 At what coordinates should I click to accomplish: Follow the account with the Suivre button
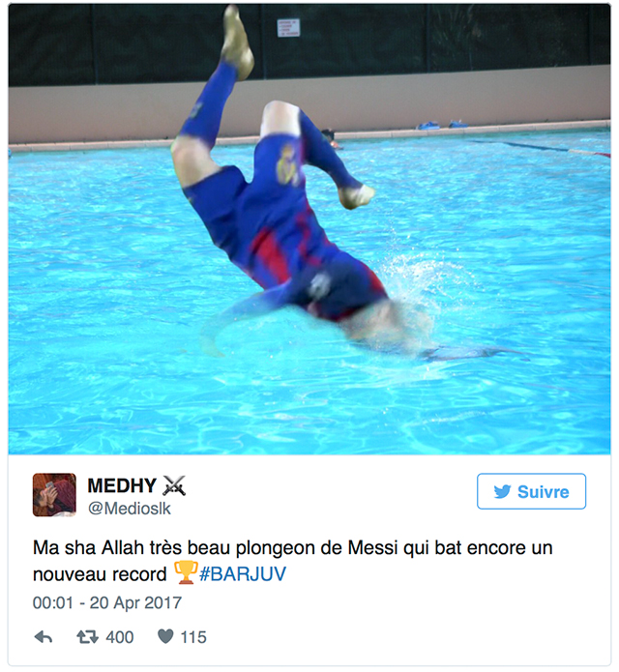click(531, 491)
